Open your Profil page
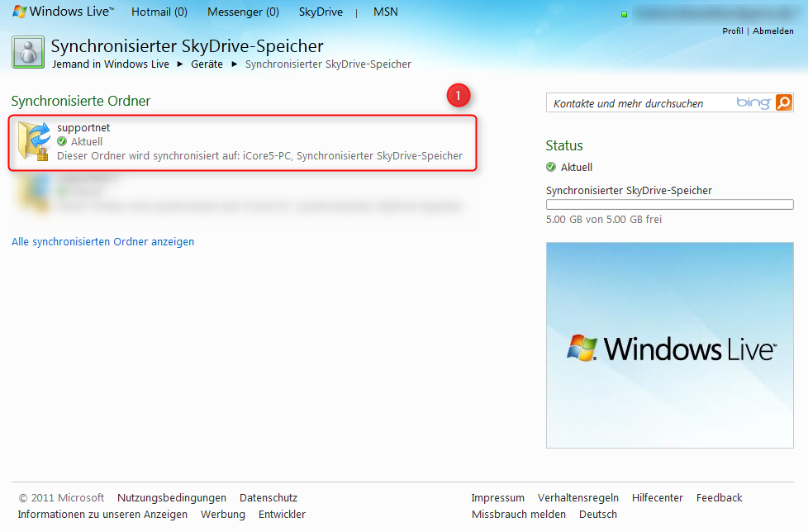The image size is (808, 532). 732,31
